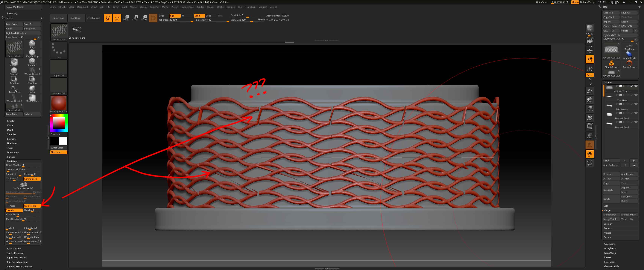Toggle the Solo mode icon
Screen dimensions: 644x270
pyautogui.click(x=590, y=154)
